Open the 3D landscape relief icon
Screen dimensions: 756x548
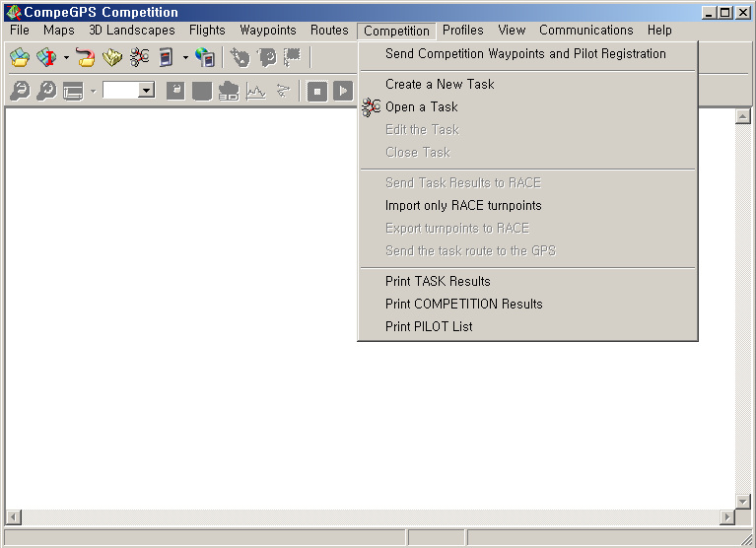pyautogui.click(x=112, y=57)
